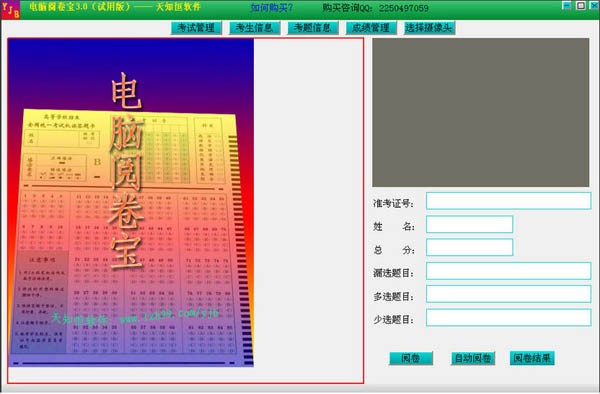Image resolution: width=600 pixels, height=394 pixels.
Task: Focus the 姓名 input field
Action: pos(470,224)
